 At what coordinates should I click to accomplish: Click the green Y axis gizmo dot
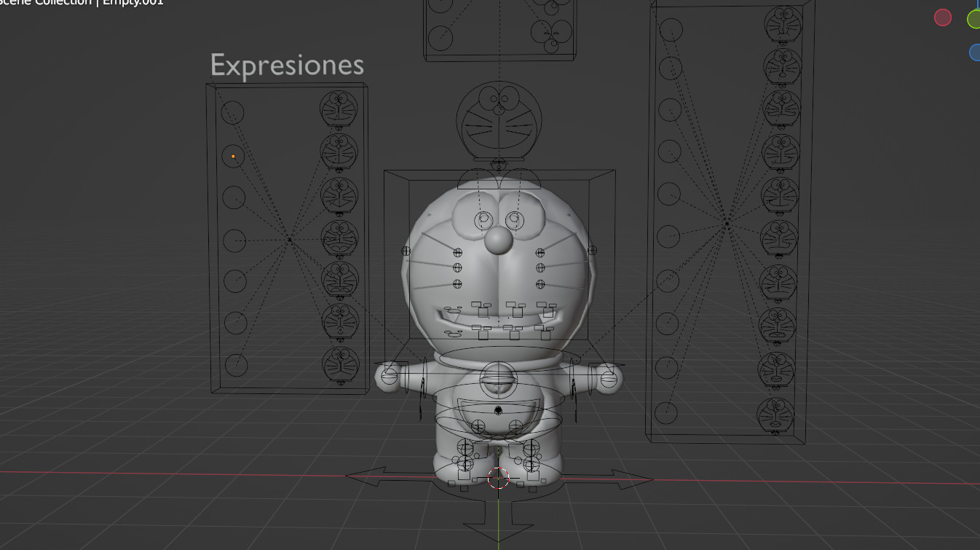coord(973,20)
